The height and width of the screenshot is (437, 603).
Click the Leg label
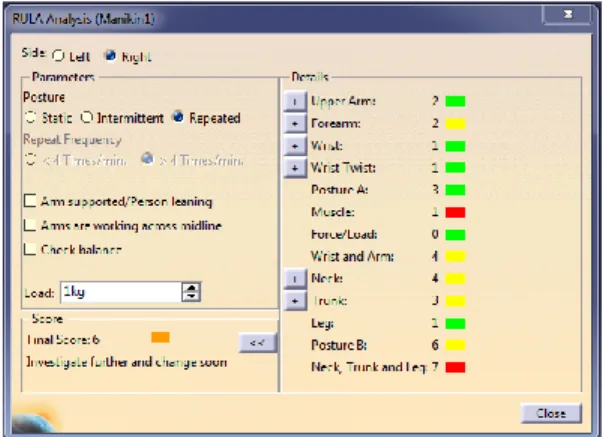(322, 324)
